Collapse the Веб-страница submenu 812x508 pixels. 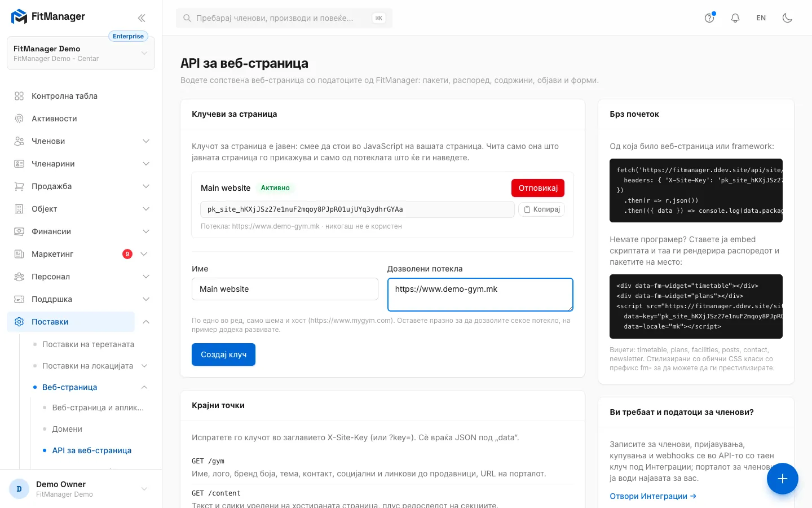click(x=144, y=387)
